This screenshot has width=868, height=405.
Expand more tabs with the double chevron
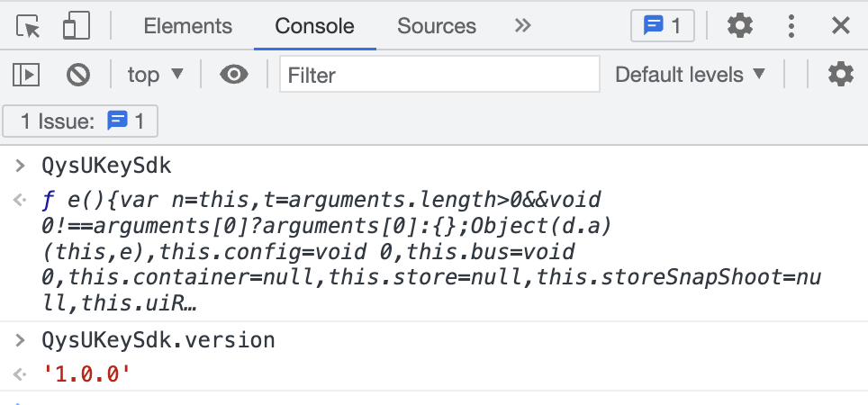(522, 25)
